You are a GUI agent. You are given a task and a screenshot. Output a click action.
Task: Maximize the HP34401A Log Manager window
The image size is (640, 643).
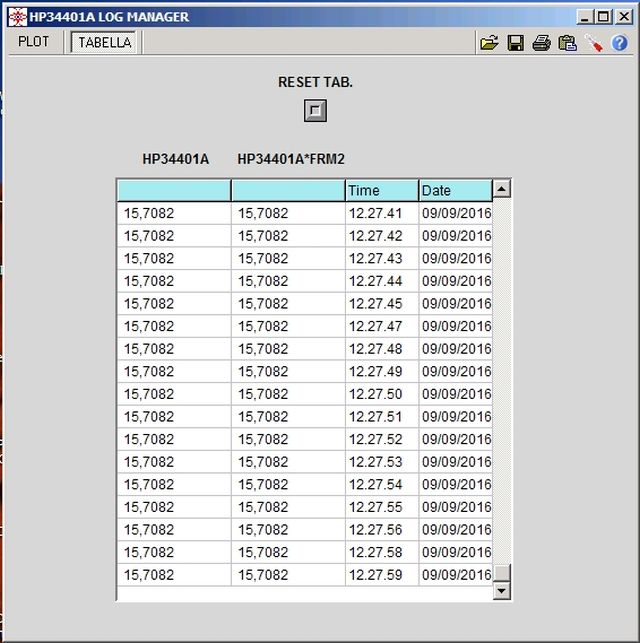coord(601,17)
